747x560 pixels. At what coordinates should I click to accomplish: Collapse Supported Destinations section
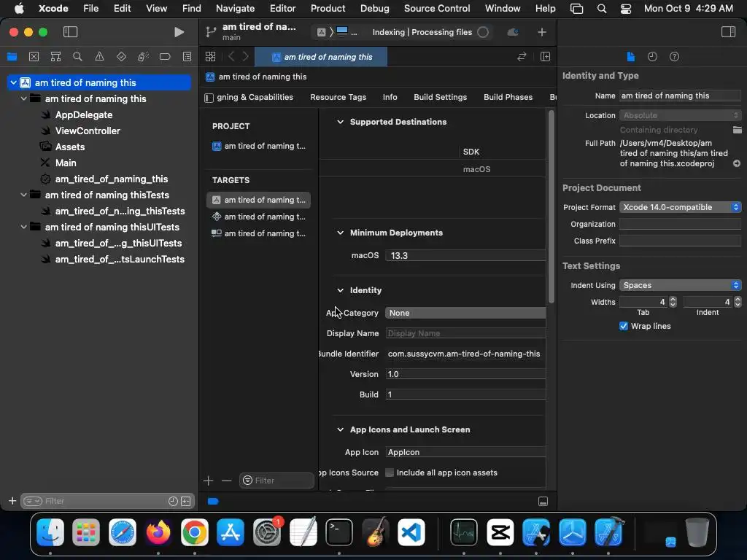(x=340, y=122)
